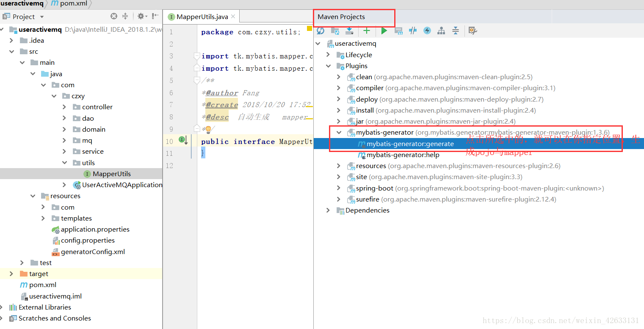Fold the Javadoc comment on line 5

point(196,80)
